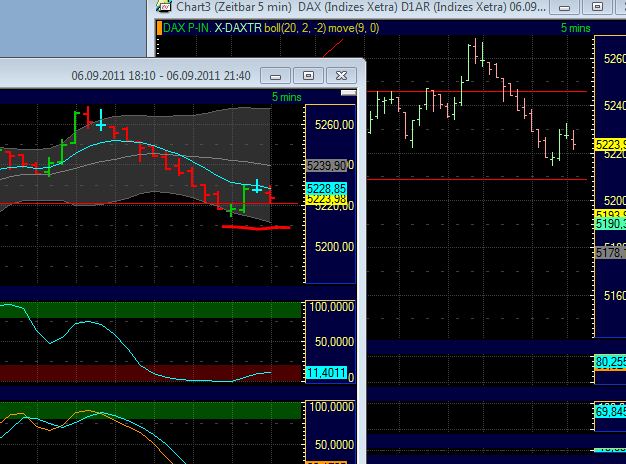
Task: Click the red oversold band of first oscillator
Action: pos(151,373)
